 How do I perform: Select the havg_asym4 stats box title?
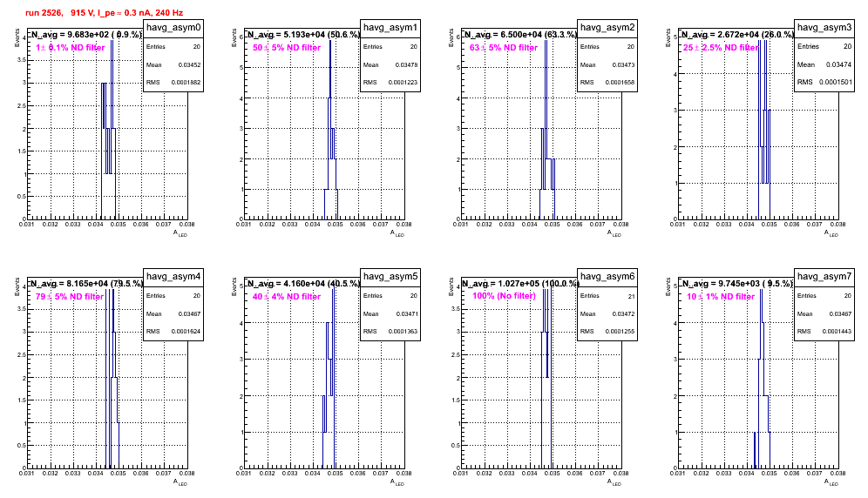click(x=173, y=277)
